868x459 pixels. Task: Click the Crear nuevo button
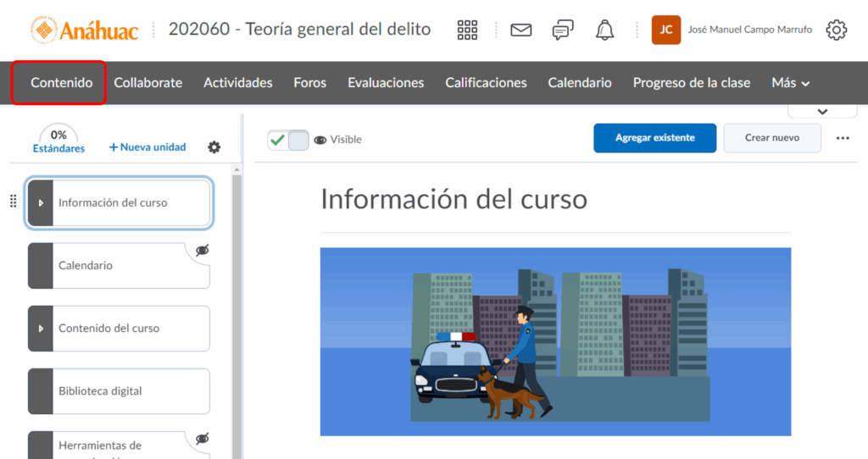[x=771, y=138]
